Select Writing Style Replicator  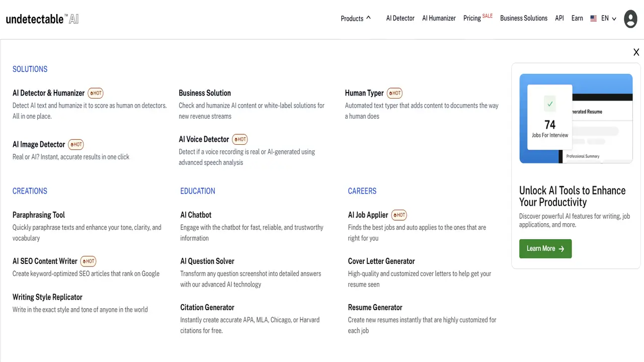tap(47, 297)
